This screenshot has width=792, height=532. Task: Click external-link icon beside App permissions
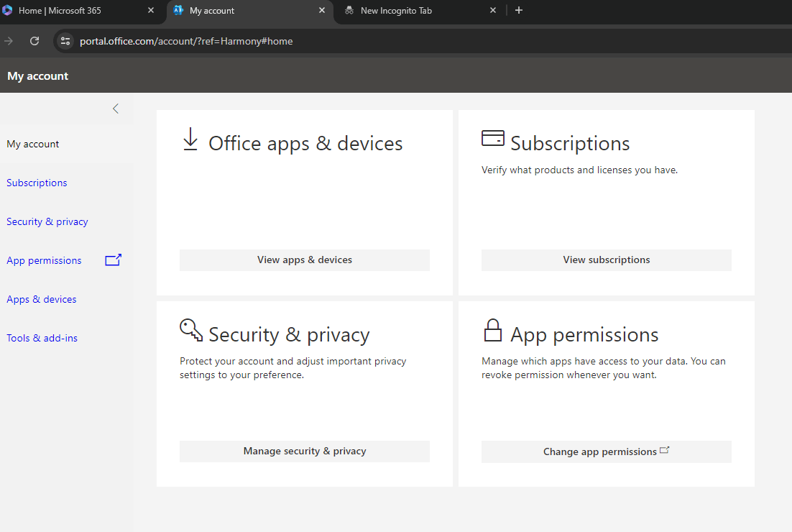click(x=113, y=260)
